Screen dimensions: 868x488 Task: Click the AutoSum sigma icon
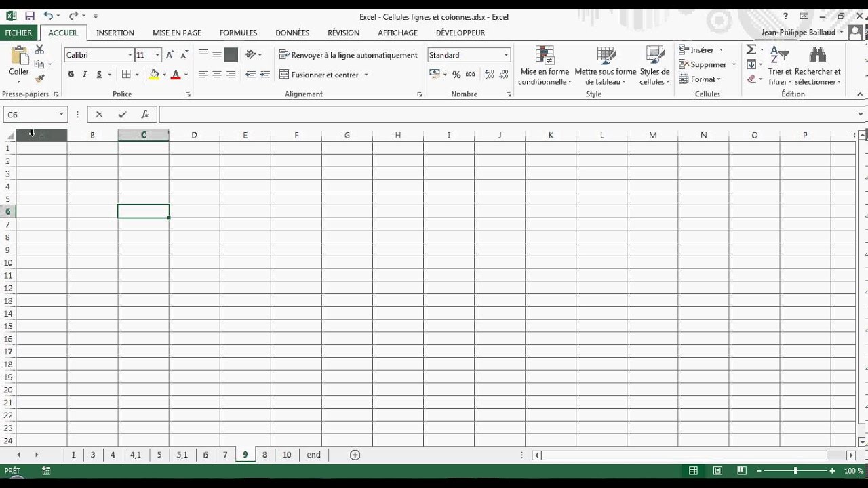click(751, 49)
